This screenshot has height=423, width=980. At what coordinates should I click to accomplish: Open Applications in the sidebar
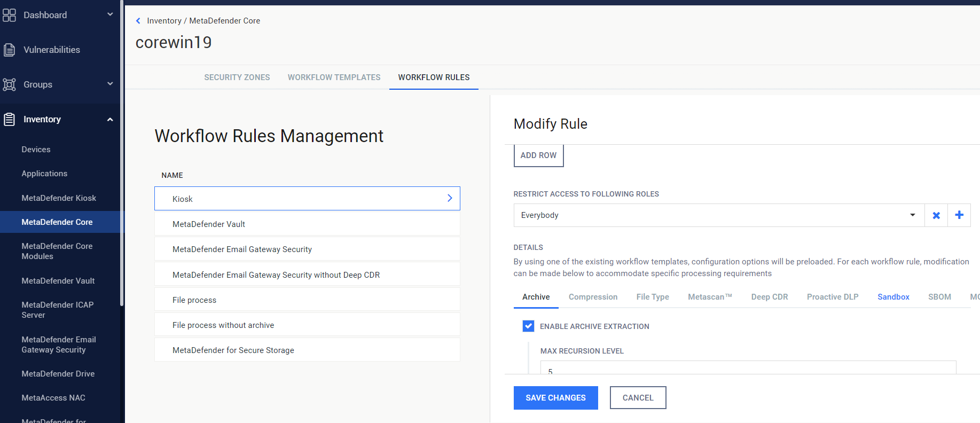coord(44,174)
